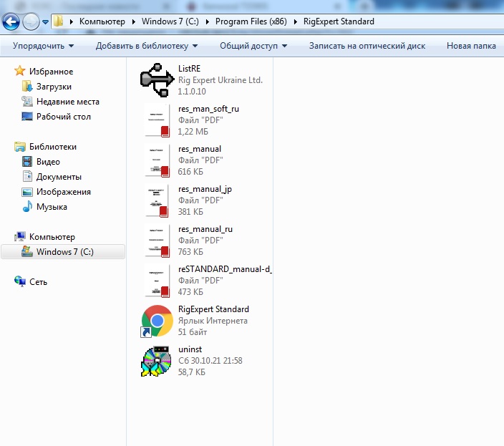504x446 pixels.
Task: Open the Сеть network node
Action: tap(39, 282)
